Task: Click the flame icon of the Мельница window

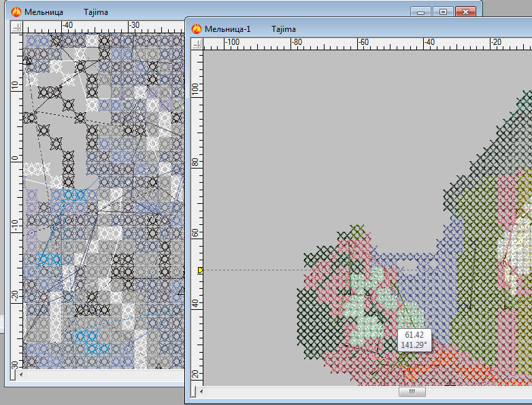Action: tap(16, 12)
